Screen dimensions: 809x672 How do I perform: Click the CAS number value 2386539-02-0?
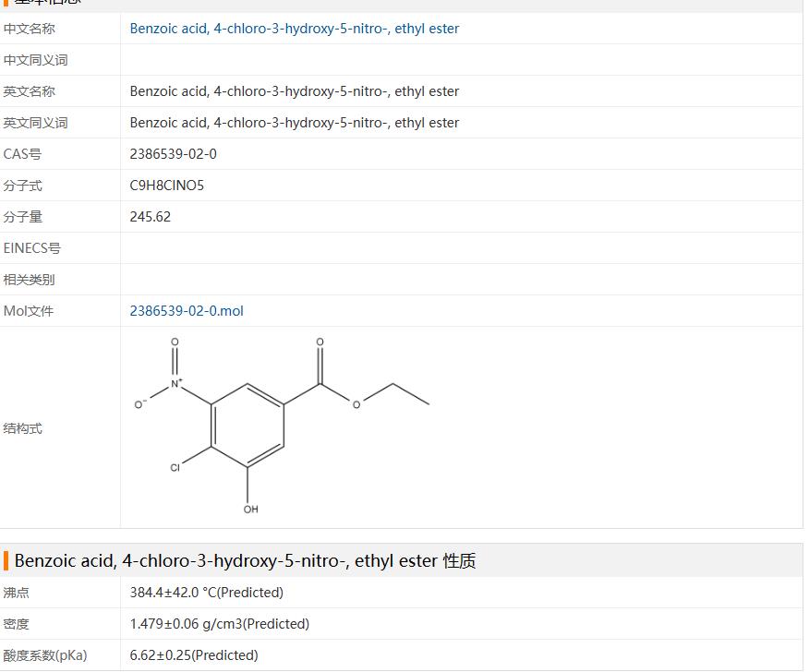[x=174, y=154]
